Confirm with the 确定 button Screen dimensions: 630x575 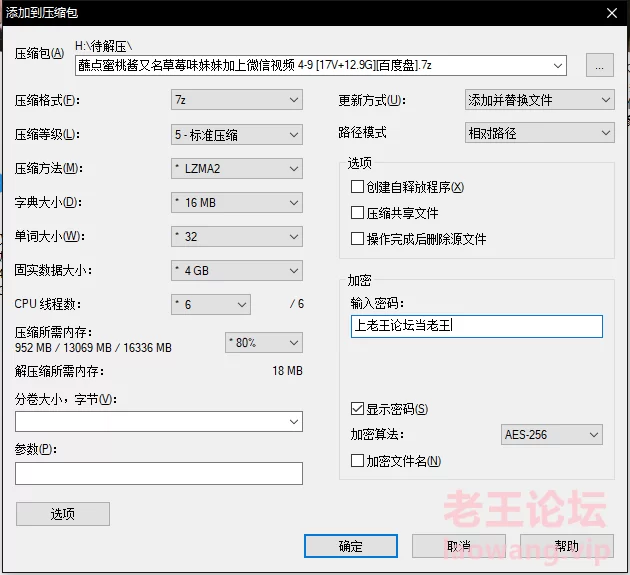click(351, 546)
